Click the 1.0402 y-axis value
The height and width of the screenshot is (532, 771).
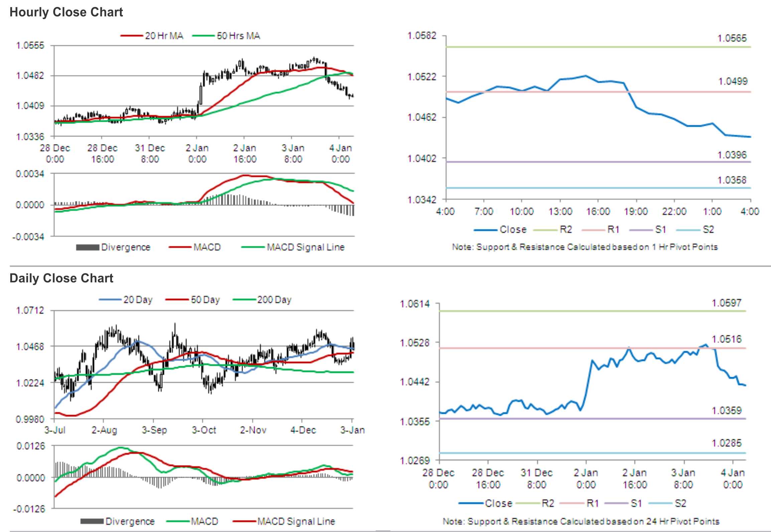(422, 158)
